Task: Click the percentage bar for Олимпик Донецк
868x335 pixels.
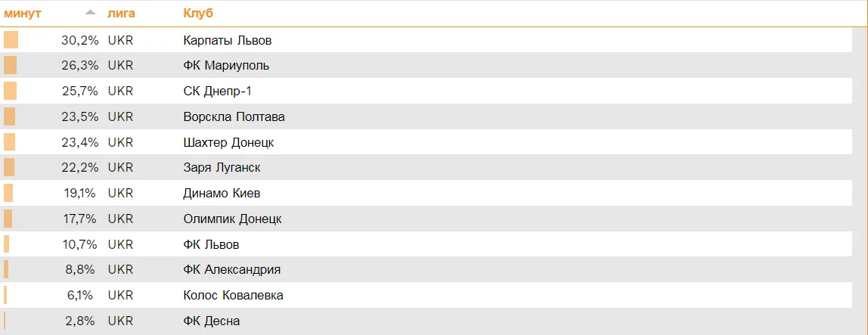Action: 8,219
